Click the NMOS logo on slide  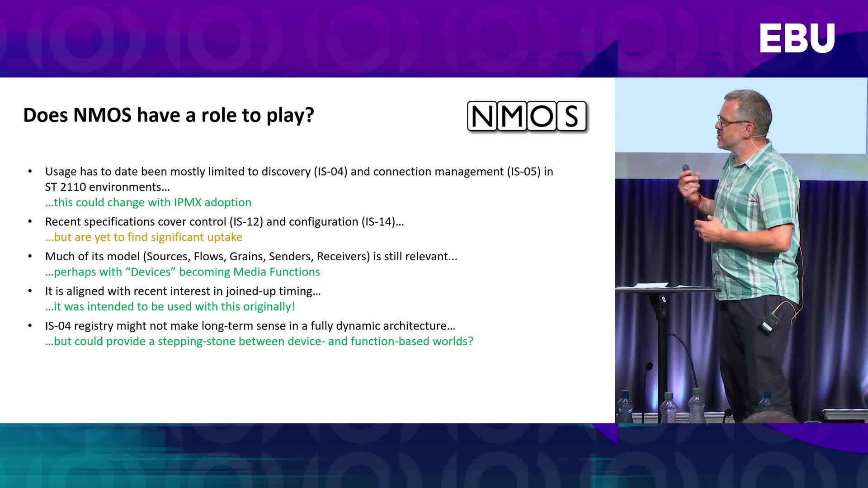527,117
